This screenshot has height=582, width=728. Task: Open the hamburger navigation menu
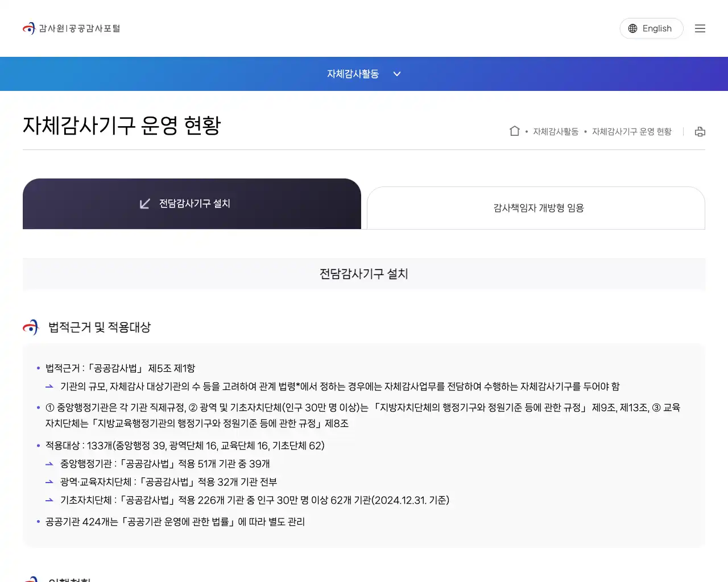[700, 28]
